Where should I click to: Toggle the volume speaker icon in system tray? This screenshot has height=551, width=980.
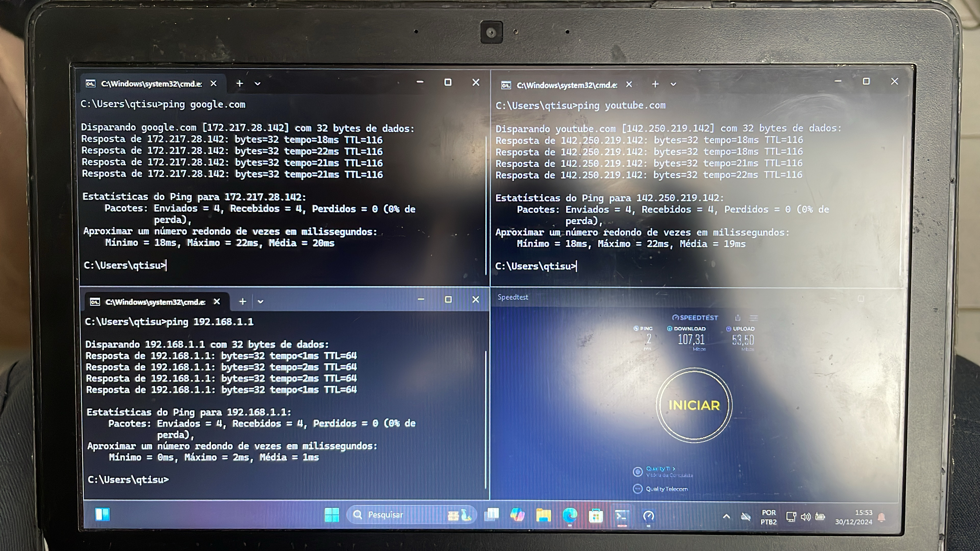tap(805, 517)
